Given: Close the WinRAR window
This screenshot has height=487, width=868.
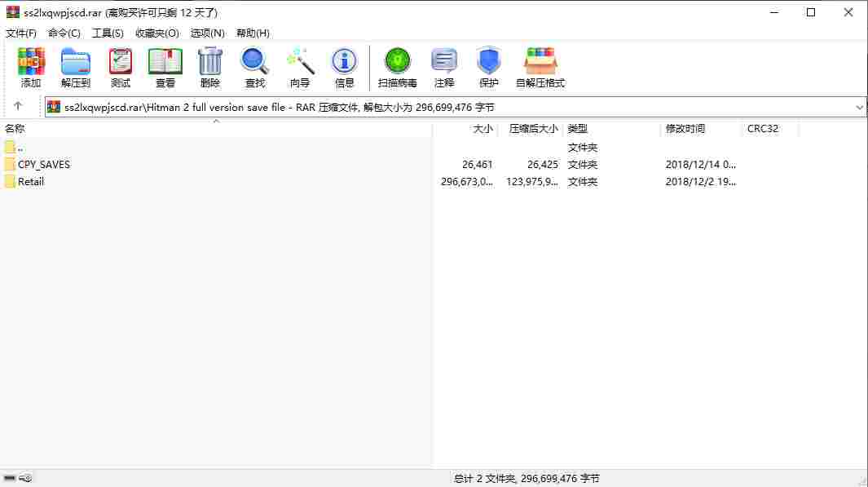Looking at the screenshot, I should coord(848,12).
